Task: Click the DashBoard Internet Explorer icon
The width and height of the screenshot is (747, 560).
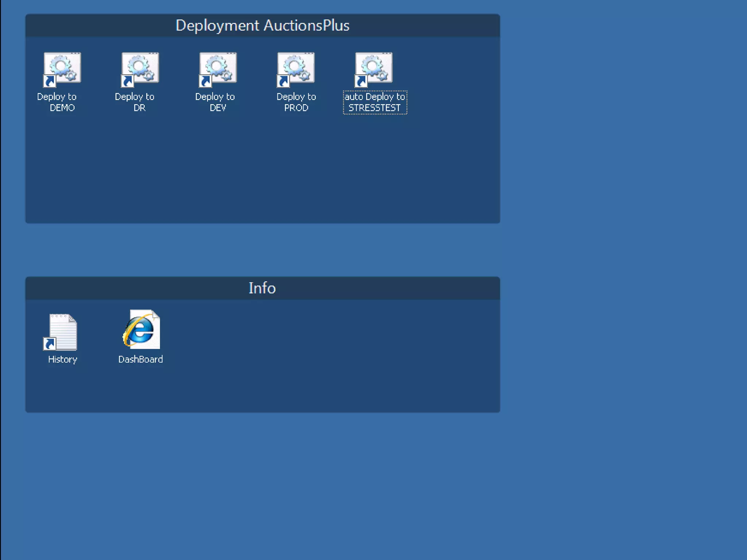Action: pos(141,330)
